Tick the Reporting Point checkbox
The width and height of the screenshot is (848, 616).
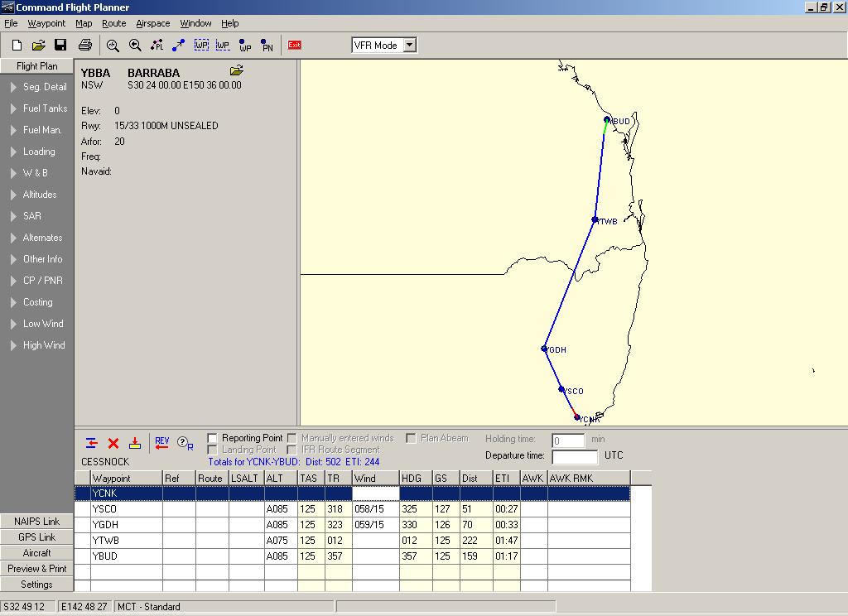(x=213, y=438)
